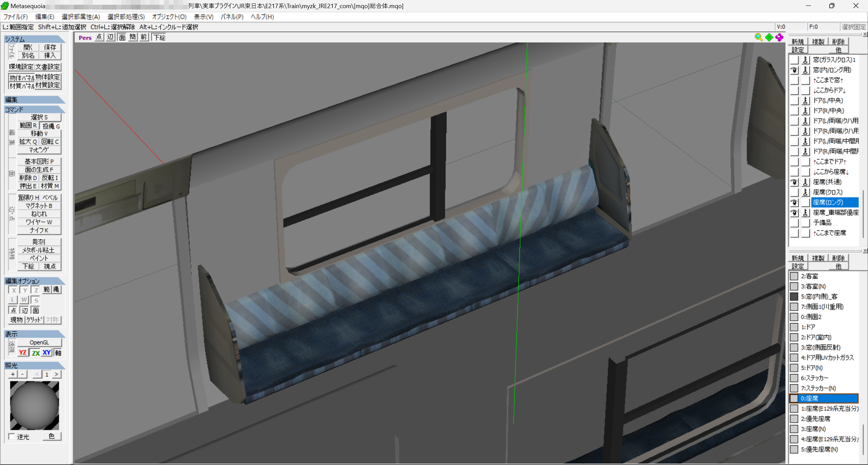
Task: Switch to XY front view
Action: click(x=47, y=353)
